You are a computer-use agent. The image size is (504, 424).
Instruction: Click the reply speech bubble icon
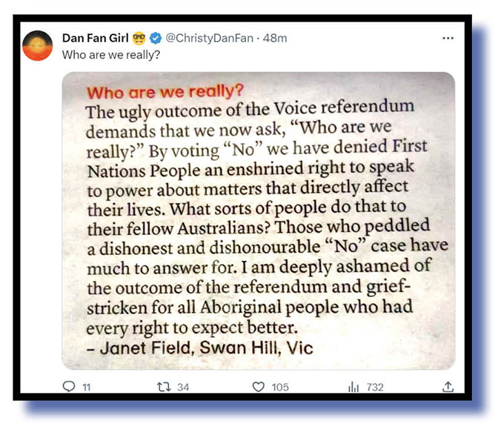pyautogui.click(x=70, y=386)
